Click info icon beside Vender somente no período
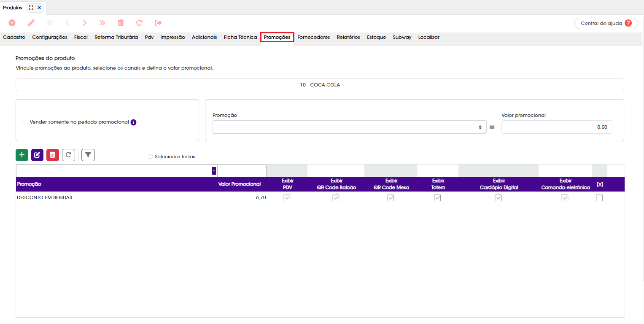 pyautogui.click(x=133, y=122)
